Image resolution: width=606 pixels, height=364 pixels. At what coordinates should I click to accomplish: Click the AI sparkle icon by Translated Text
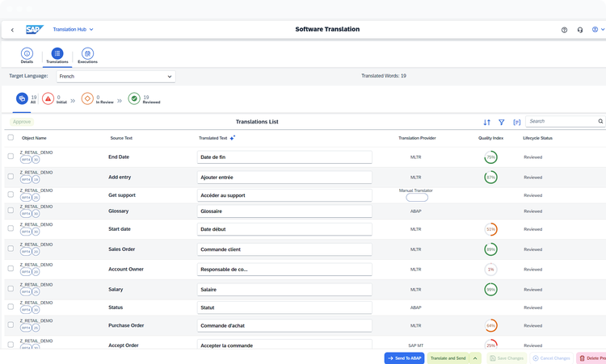232,138
